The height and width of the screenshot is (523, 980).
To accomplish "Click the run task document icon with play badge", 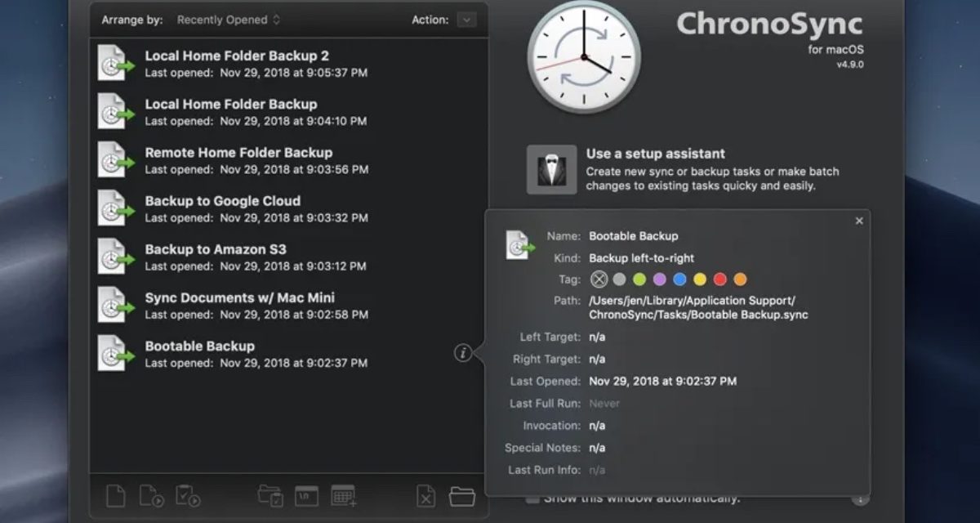I will click(x=151, y=495).
